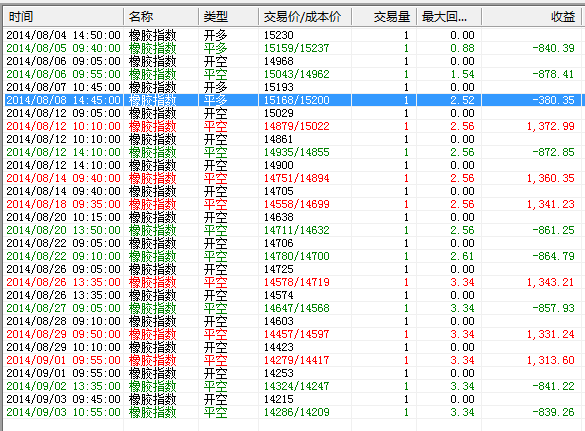Sort by the 收益 column header
Viewport: 585px width, 431px height.
(531, 17)
